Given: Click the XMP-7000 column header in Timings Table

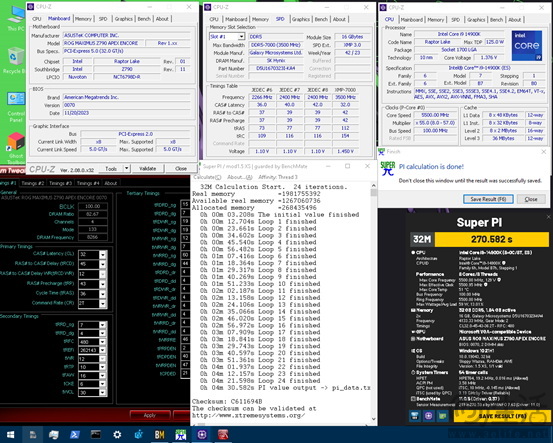Looking at the screenshot, I should tap(345, 90).
